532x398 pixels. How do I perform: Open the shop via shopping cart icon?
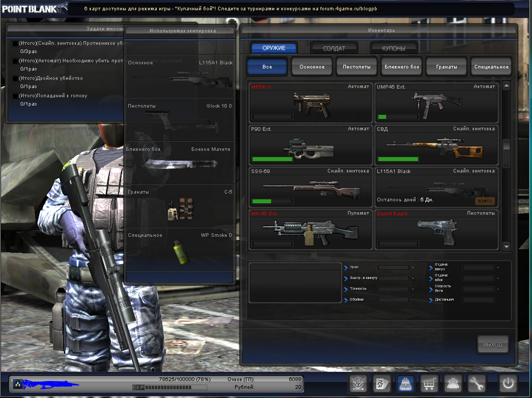tap(429, 384)
